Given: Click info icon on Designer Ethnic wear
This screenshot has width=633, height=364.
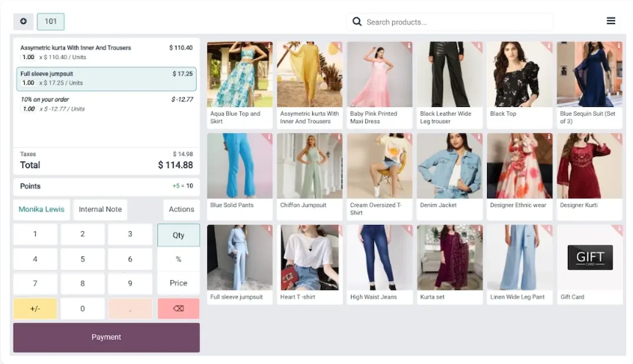Looking at the screenshot, I should [x=548, y=138].
